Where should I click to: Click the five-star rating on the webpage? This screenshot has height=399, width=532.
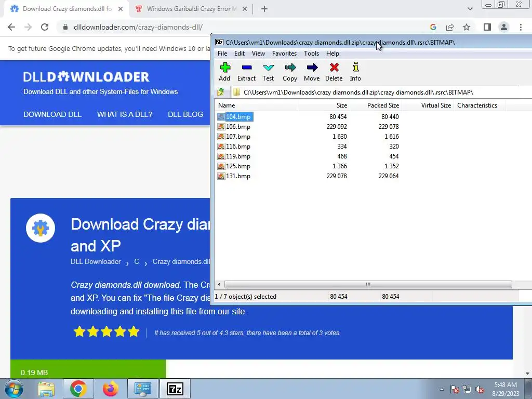pyautogui.click(x=107, y=331)
